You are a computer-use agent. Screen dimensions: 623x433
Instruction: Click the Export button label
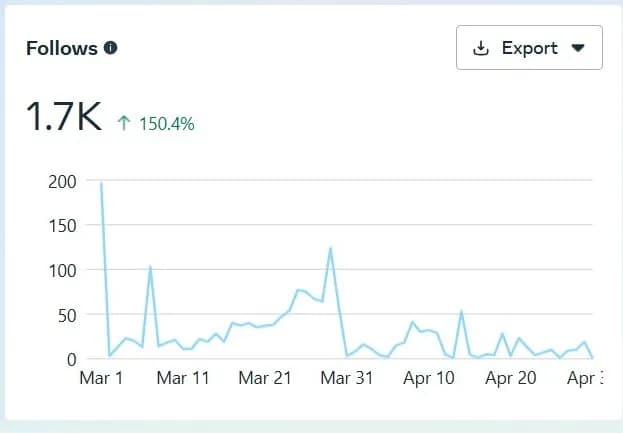point(528,48)
